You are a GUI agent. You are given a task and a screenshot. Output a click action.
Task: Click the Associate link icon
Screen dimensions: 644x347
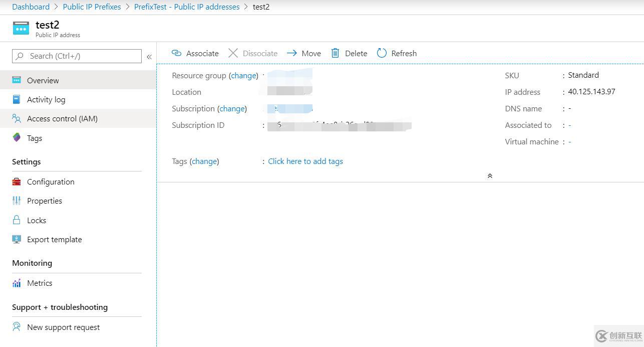click(176, 53)
